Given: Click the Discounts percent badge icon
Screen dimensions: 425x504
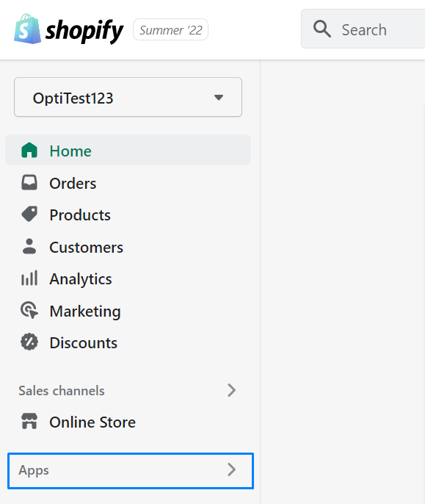Looking at the screenshot, I should [x=29, y=342].
